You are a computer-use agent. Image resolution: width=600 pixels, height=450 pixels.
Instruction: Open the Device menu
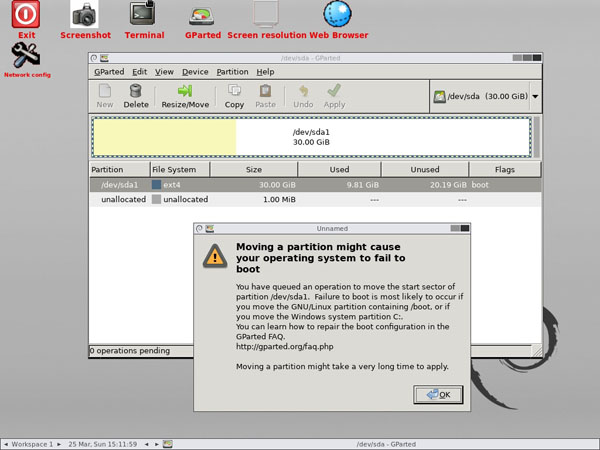[195, 72]
